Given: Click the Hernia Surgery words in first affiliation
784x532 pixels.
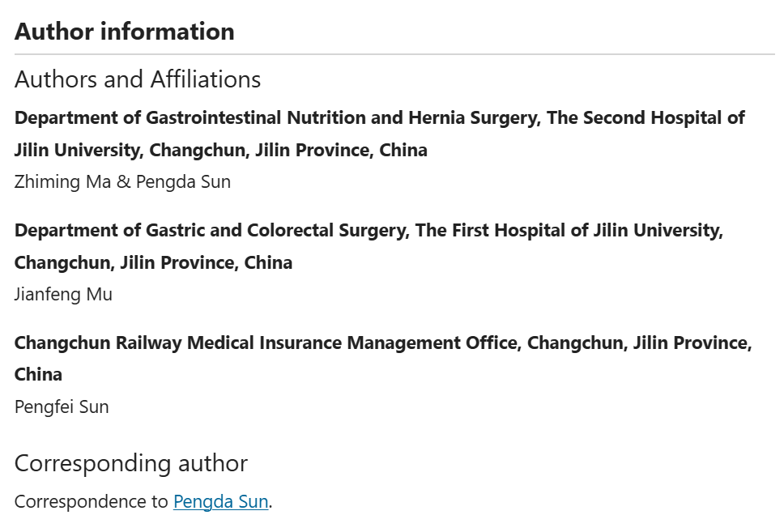Looking at the screenshot, I should click(475, 118).
